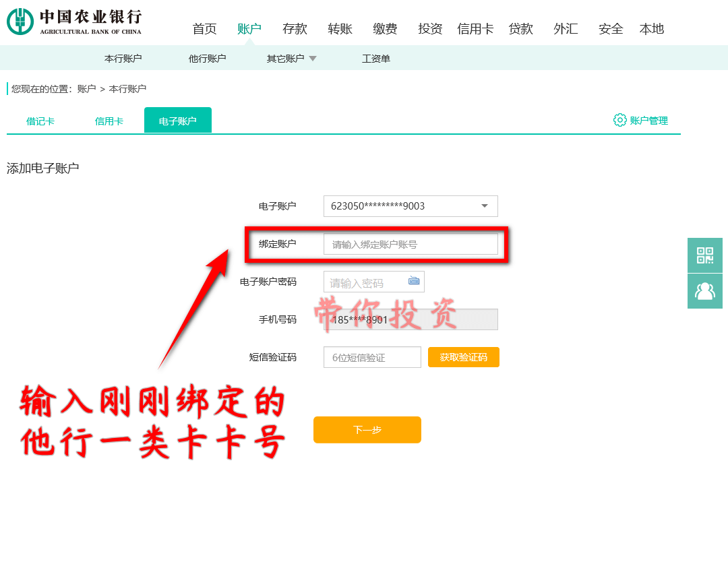728x566 pixels.
Task: Open the 安全 menu
Action: coord(611,29)
